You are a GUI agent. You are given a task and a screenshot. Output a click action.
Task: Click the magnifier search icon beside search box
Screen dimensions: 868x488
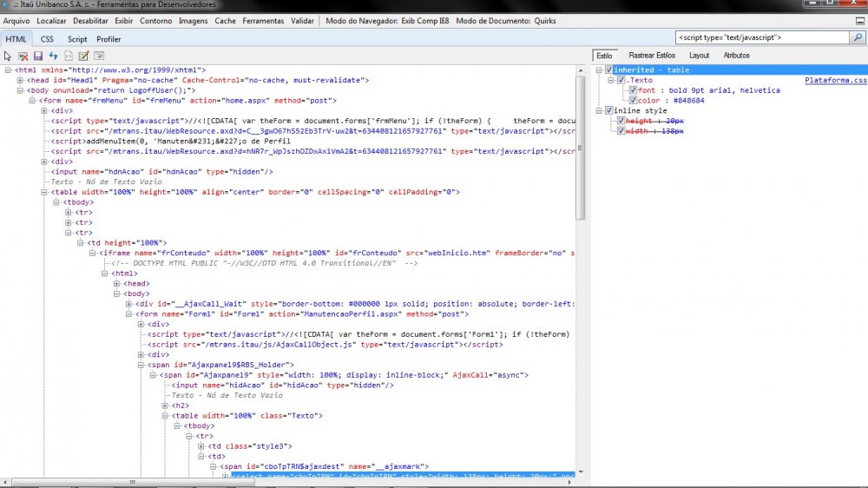tap(858, 37)
